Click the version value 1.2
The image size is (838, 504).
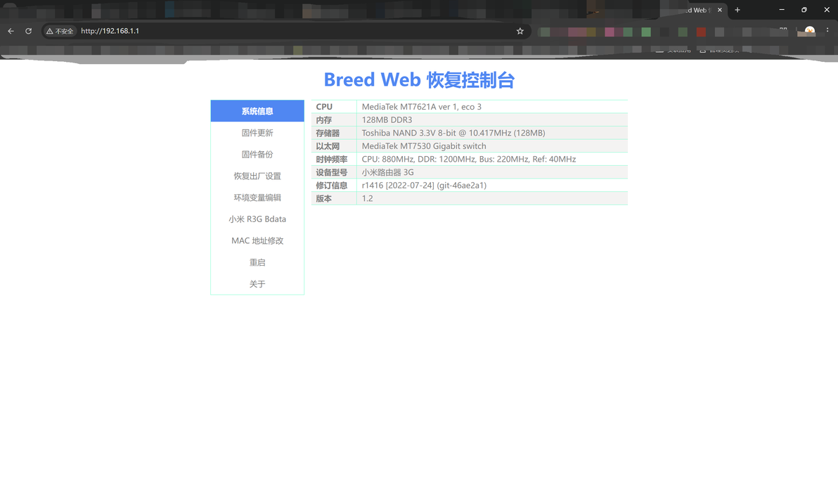367,198
